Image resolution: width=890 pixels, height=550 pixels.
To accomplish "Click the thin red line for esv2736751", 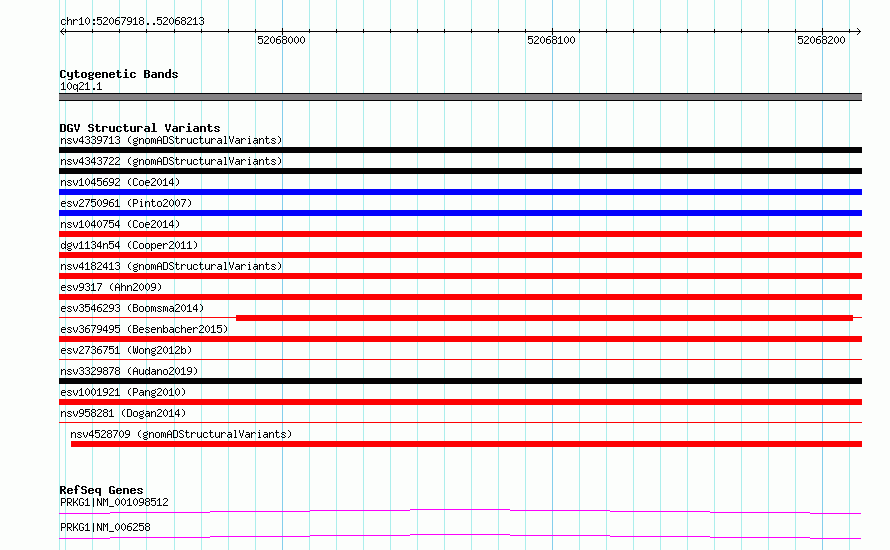I will click(x=460, y=359).
